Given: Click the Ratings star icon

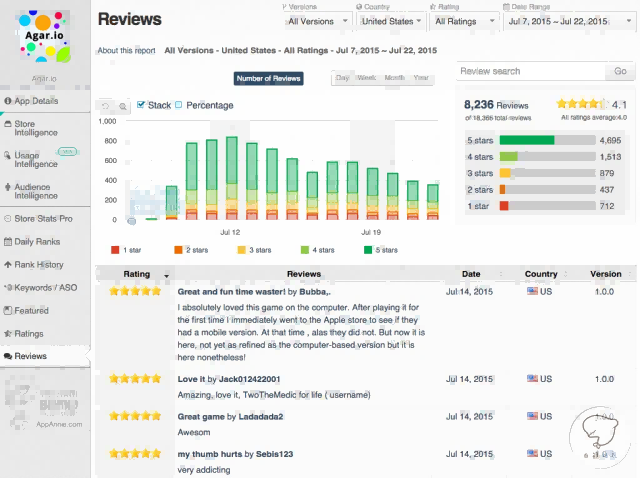Looking at the screenshot, I should (x=7, y=333).
